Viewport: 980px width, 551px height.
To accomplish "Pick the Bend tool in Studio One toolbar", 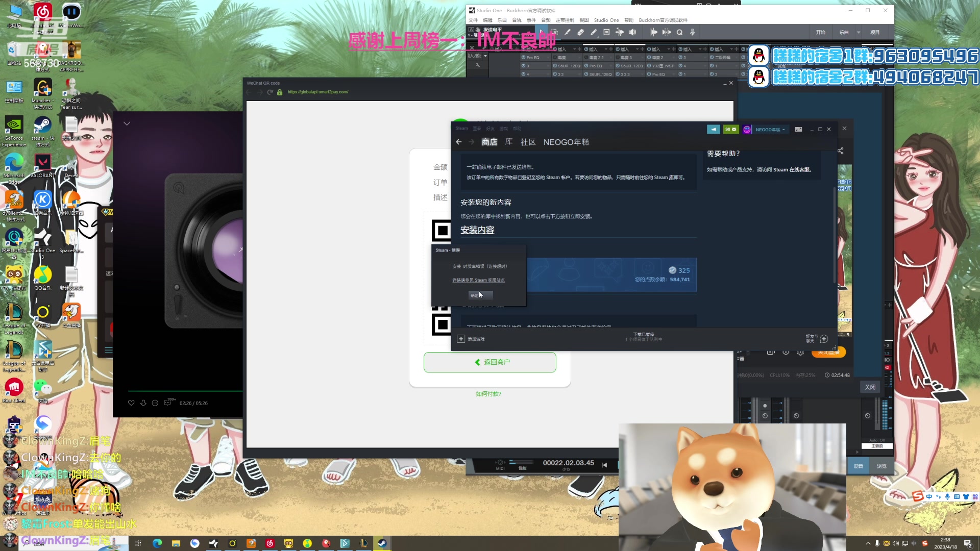I will point(619,32).
